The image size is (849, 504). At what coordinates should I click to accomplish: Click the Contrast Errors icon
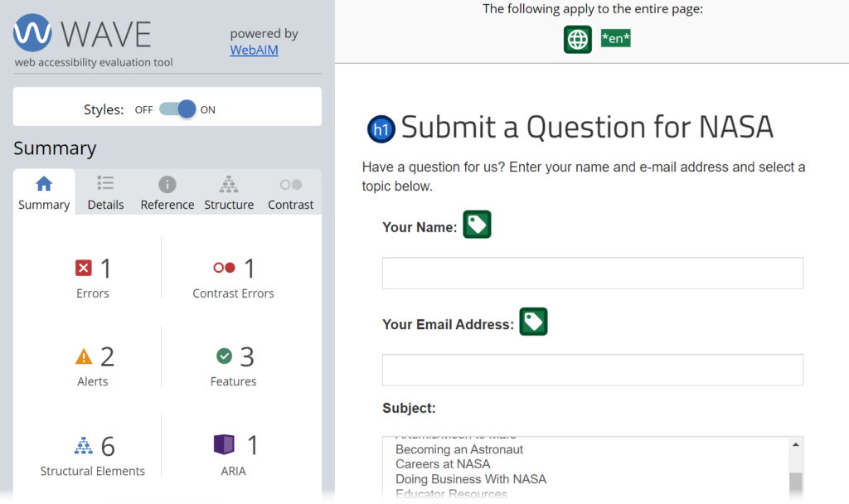224,268
